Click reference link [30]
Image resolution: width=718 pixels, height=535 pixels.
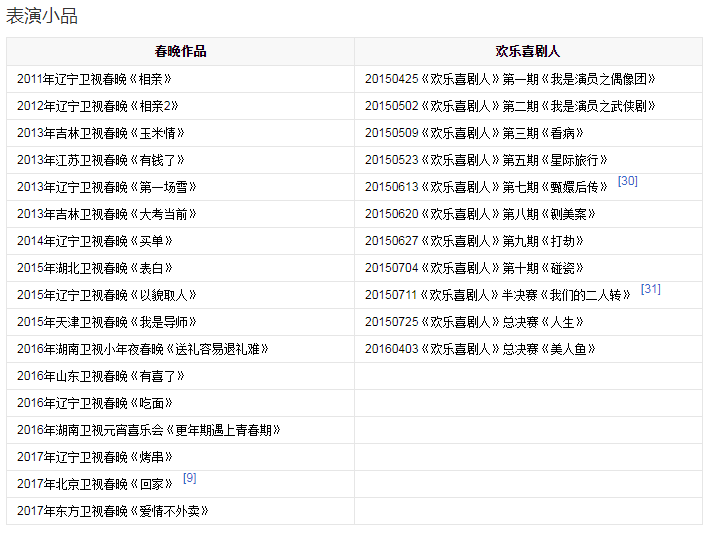tap(627, 181)
